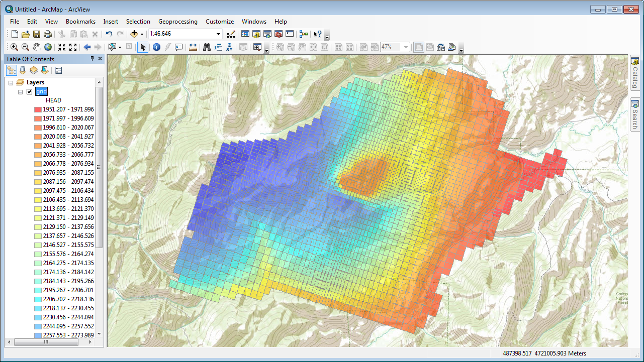Screen dimensions: 644x362
Task: Activate the Pan hand tool
Action: point(37,47)
